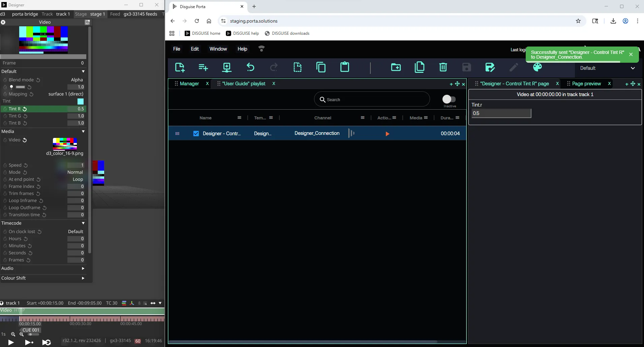Click the trash delete icon

coord(443,67)
